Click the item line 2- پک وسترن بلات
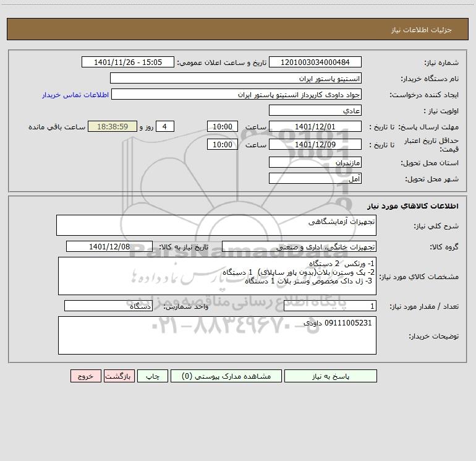476x461 pixels. tap(298, 272)
